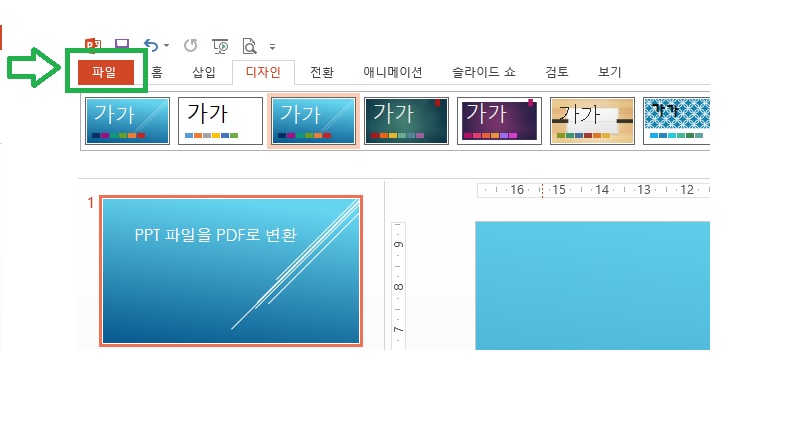
Task: Click the blue slide canvas in editor
Action: pyautogui.click(x=592, y=286)
